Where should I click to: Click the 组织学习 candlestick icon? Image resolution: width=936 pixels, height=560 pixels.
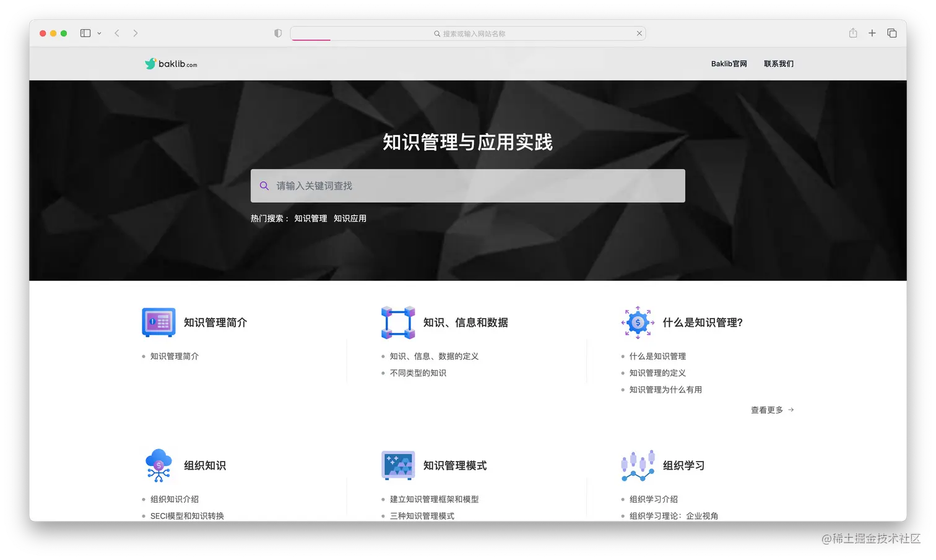[x=638, y=465]
